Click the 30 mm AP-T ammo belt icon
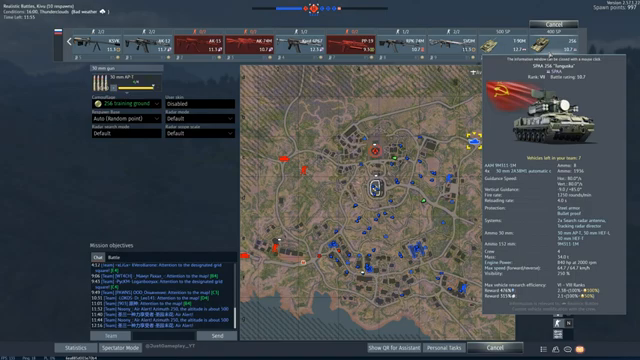The width and height of the screenshot is (640, 360). [100, 83]
